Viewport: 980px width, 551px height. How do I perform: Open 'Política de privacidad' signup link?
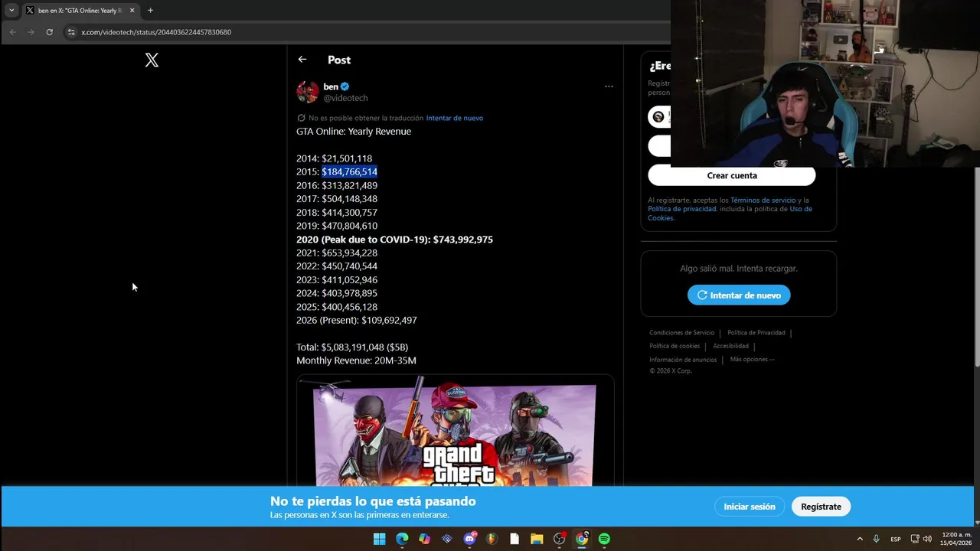tap(682, 209)
